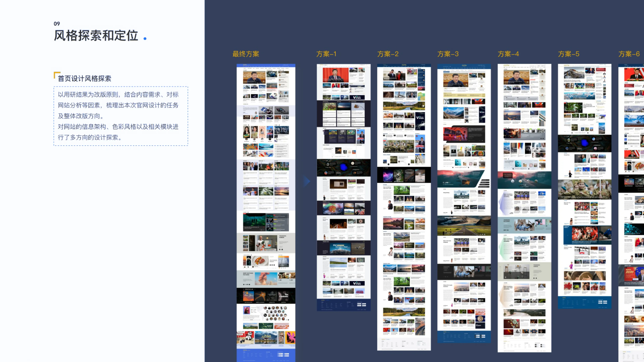644x362 pixels.
Task: Click the 方案-6 label
Action: coord(629,54)
